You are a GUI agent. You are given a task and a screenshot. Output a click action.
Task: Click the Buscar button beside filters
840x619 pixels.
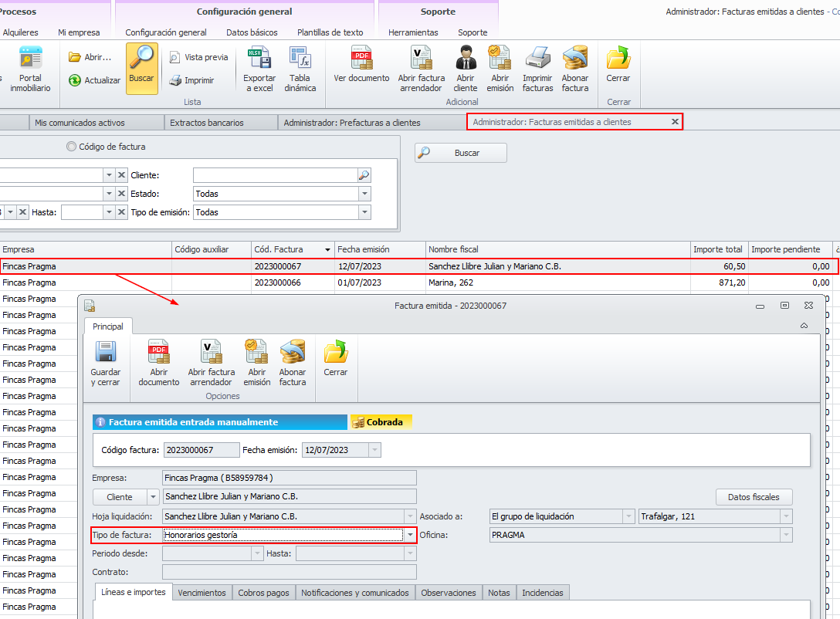pos(461,153)
